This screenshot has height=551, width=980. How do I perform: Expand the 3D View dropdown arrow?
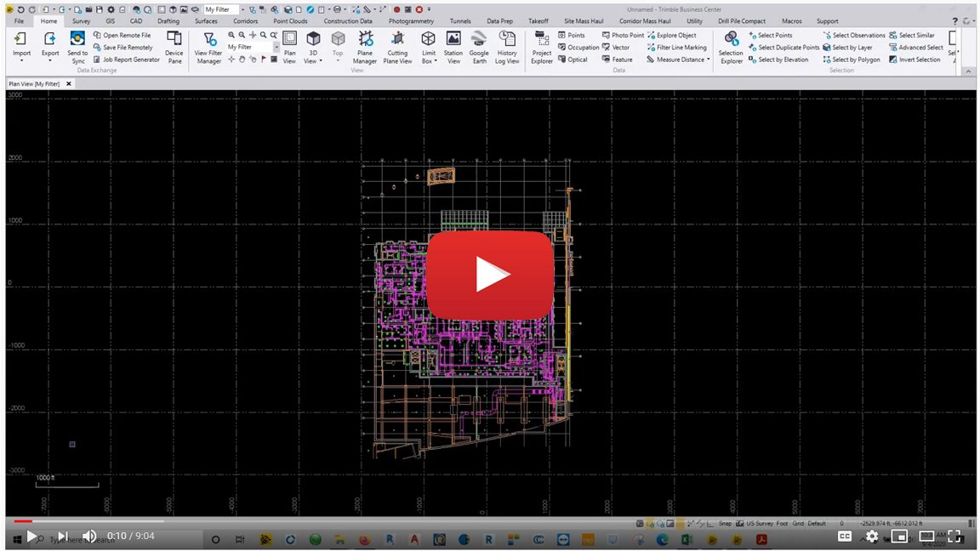(321, 61)
